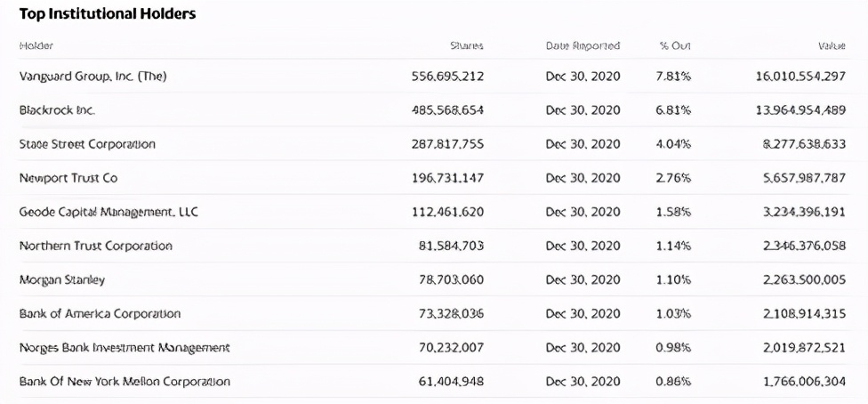Viewport: 868px width, 404px height.
Task: Click Bank Of New York Mellon Corporation
Action: point(125,382)
